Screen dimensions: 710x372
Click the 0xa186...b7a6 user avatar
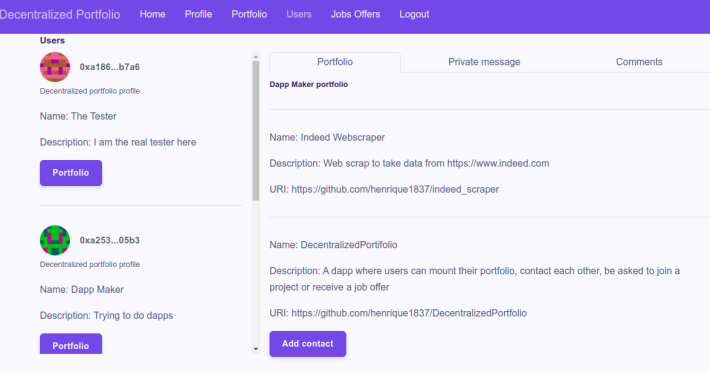pyautogui.click(x=55, y=67)
